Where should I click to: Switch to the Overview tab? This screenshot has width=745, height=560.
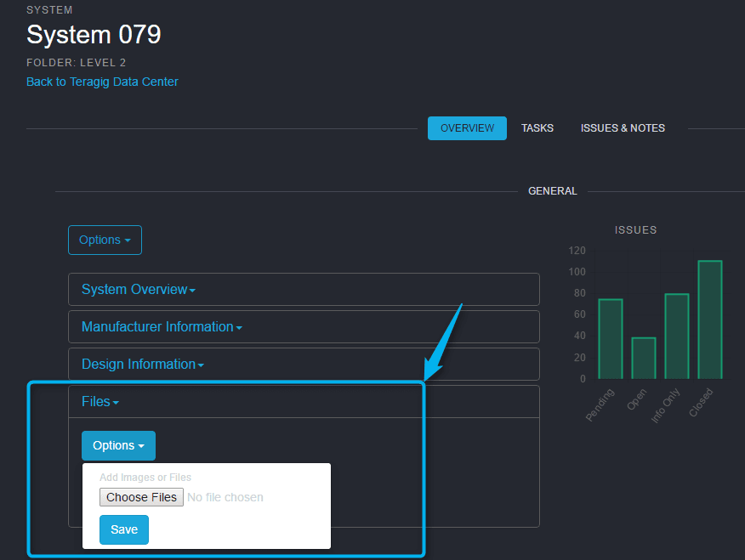coord(467,128)
